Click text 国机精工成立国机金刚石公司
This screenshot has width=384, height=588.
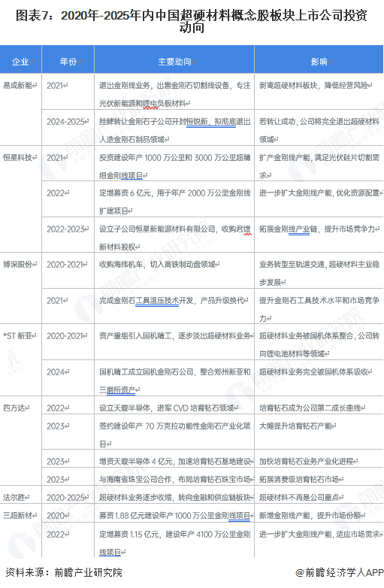[x=147, y=372]
